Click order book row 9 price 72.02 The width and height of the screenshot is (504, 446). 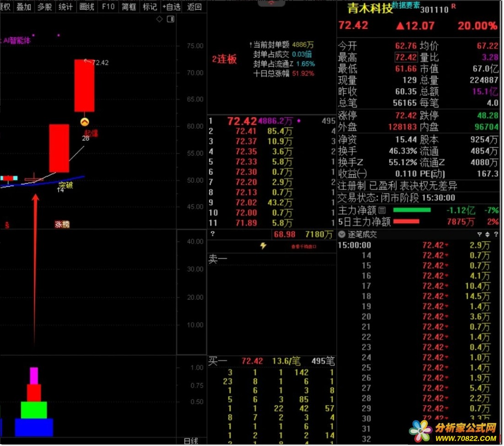[246, 203]
